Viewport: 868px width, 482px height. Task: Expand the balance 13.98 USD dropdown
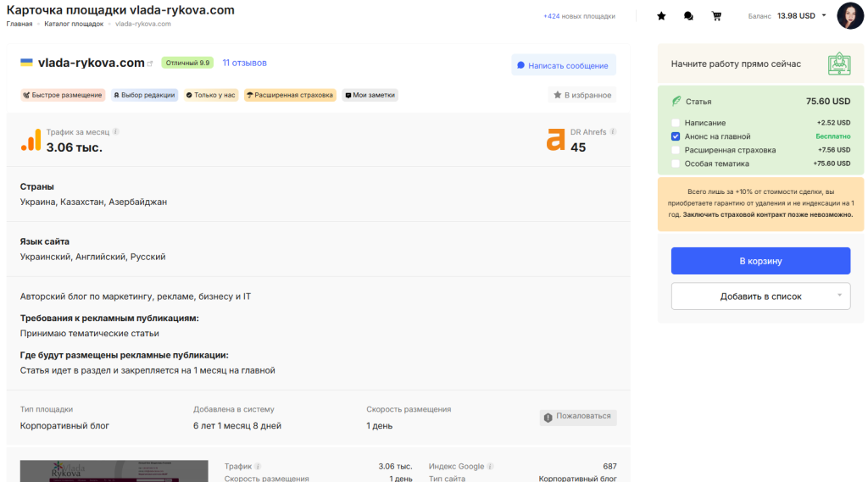click(x=824, y=15)
